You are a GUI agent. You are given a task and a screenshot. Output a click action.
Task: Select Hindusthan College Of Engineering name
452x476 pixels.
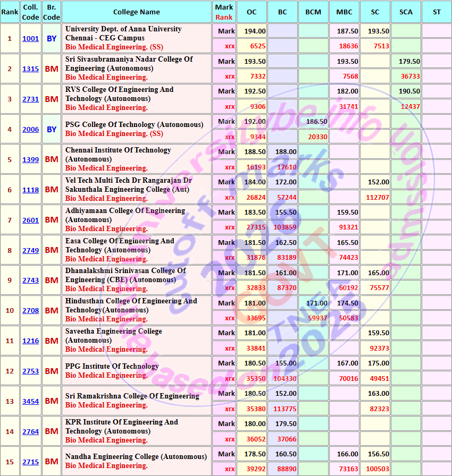click(131, 305)
